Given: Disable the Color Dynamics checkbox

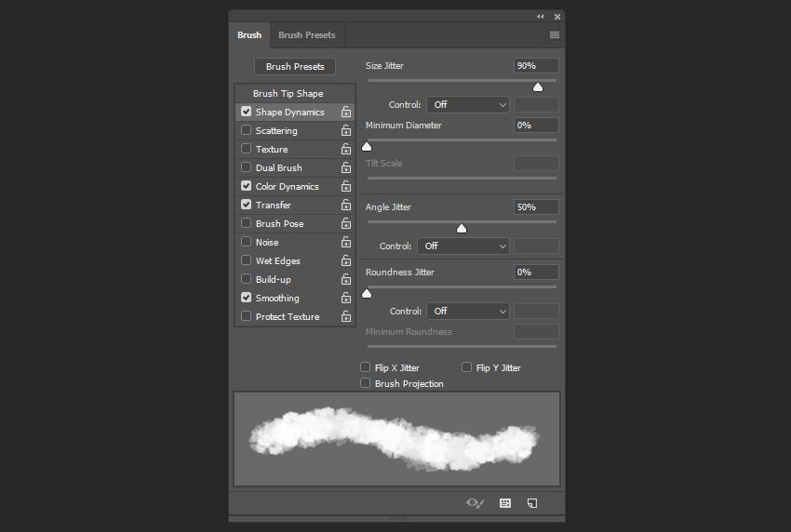Looking at the screenshot, I should click(247, 187).
